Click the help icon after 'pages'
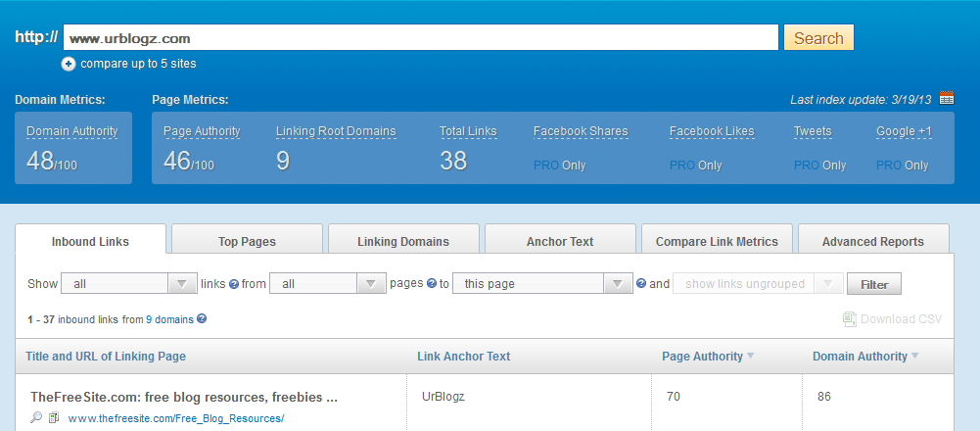 click(x=431, y=283)
